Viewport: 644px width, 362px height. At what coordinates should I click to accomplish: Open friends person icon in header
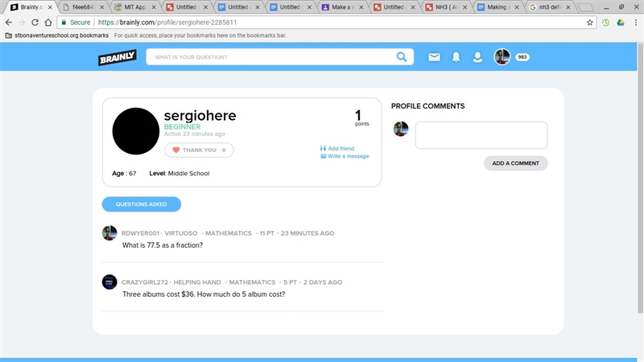[x=477, y=57]
